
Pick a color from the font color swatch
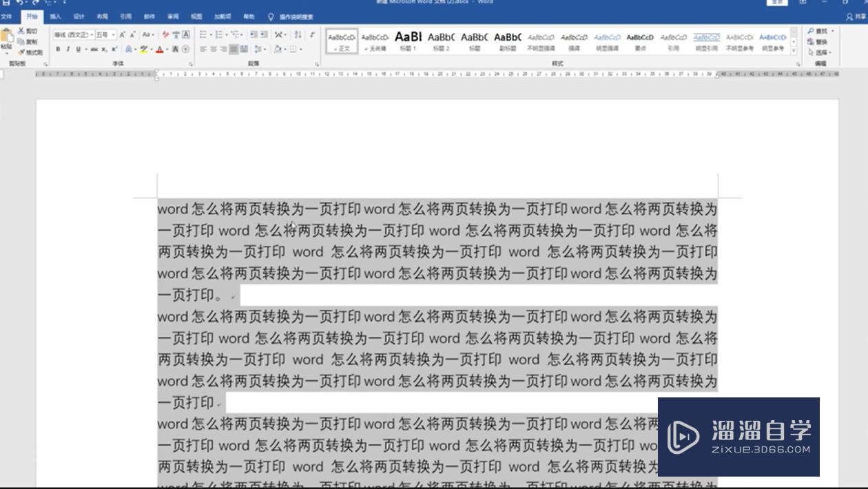pyautogui.click(x=161, y=50)
